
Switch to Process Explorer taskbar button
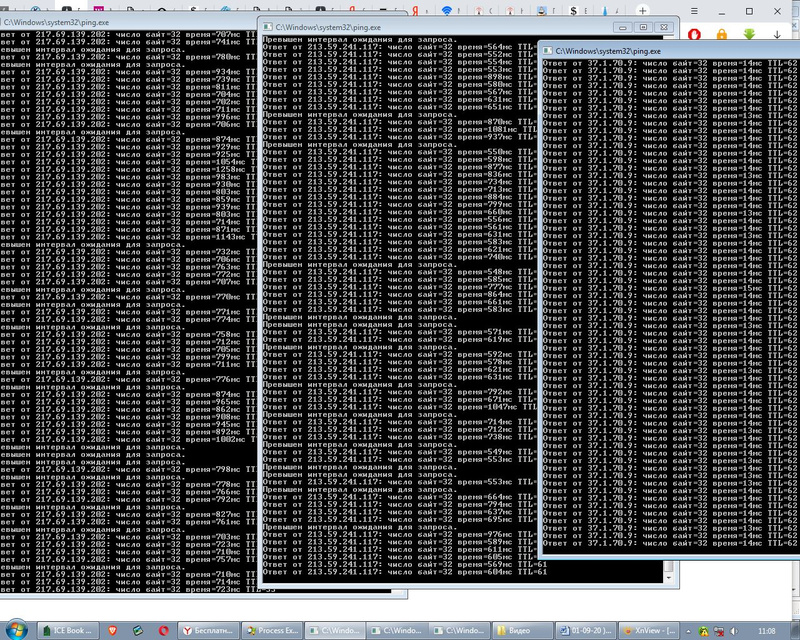(272, 630)
